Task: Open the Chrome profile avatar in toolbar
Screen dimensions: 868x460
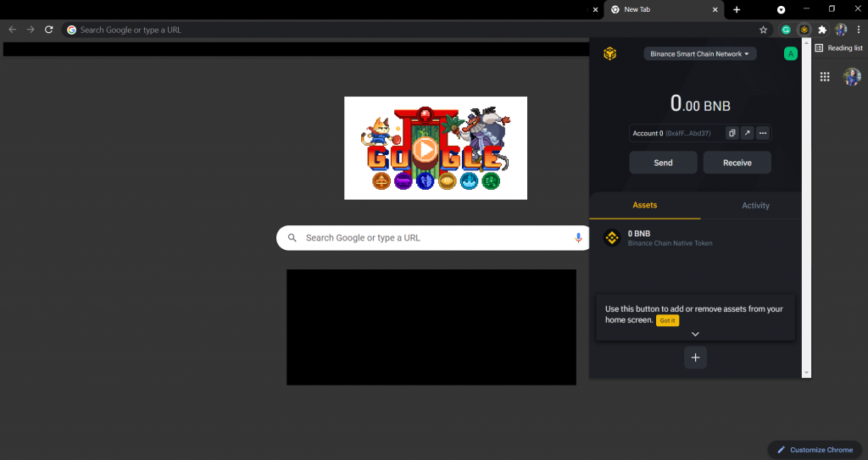Action: (841, 30)
